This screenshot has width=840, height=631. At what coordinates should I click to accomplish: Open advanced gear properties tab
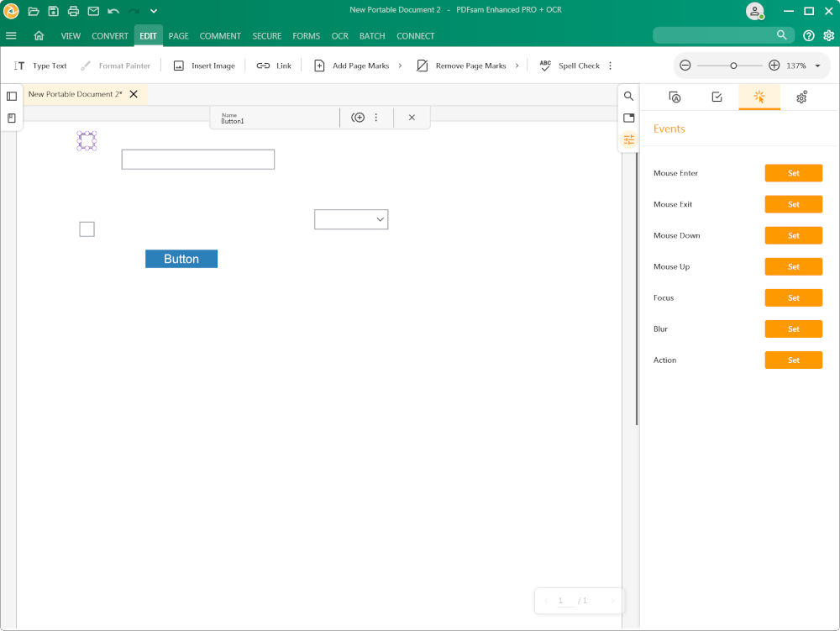[801, 97]
